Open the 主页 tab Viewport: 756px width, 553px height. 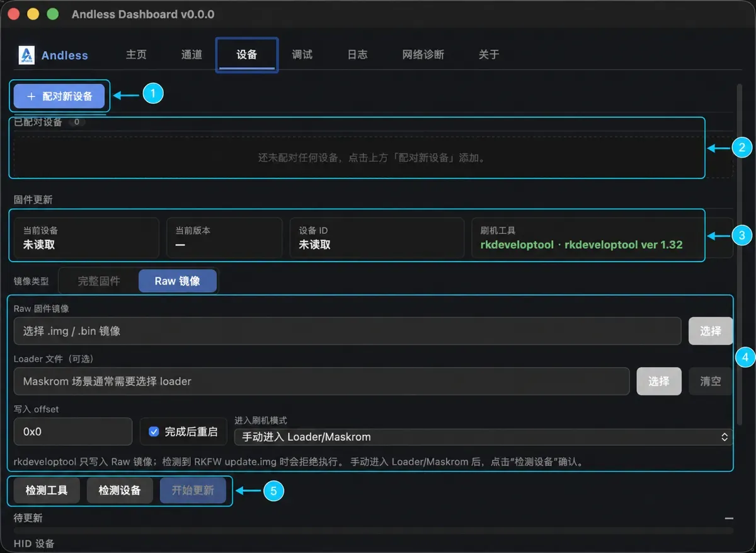point(136,54)
